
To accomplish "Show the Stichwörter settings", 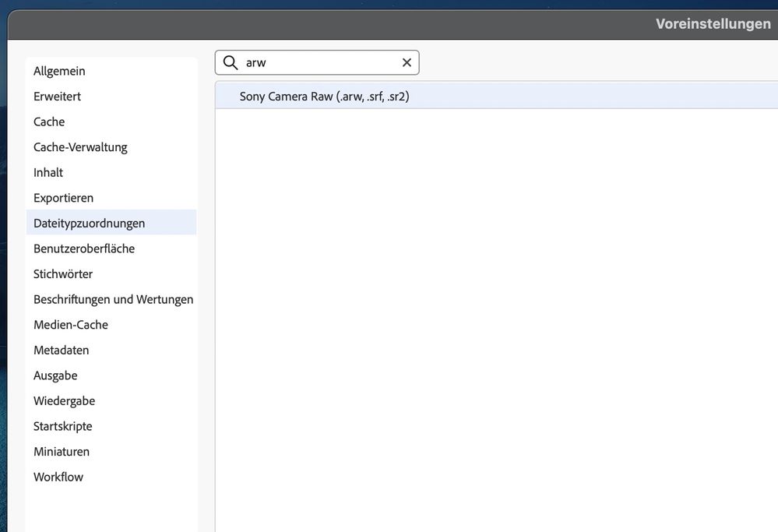I will pos(63,274).
